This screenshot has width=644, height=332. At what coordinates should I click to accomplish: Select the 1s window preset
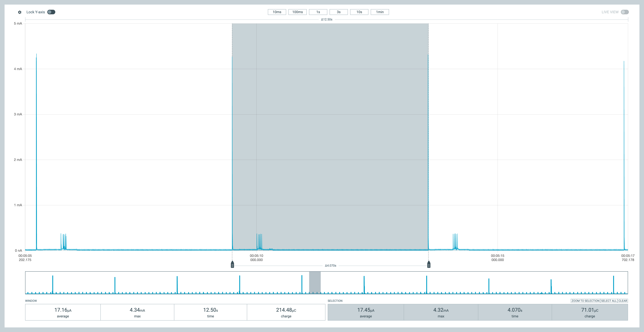point(318,12)
